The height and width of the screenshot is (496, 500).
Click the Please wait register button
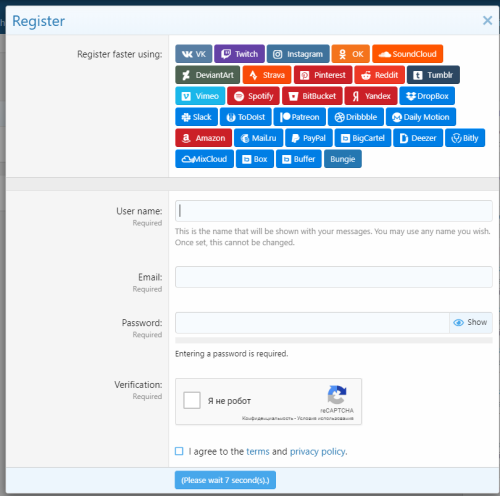pyautogui.click(x=225, y=480)
